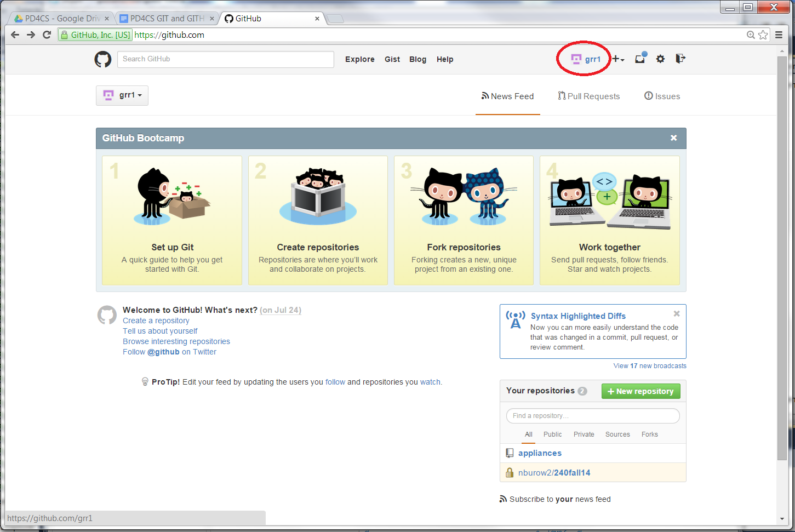Viewport: 795px width, 532px height.
Task: Click the browser address bar URL
Action: 169,35
